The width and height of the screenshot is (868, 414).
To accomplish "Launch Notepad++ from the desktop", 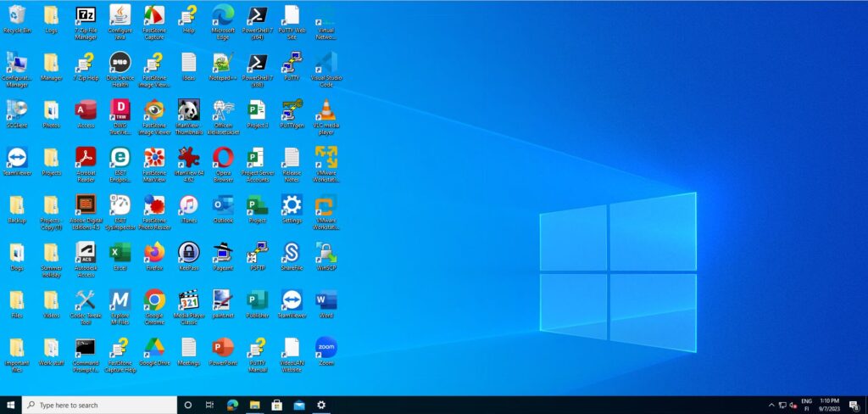I will point(223,63).
